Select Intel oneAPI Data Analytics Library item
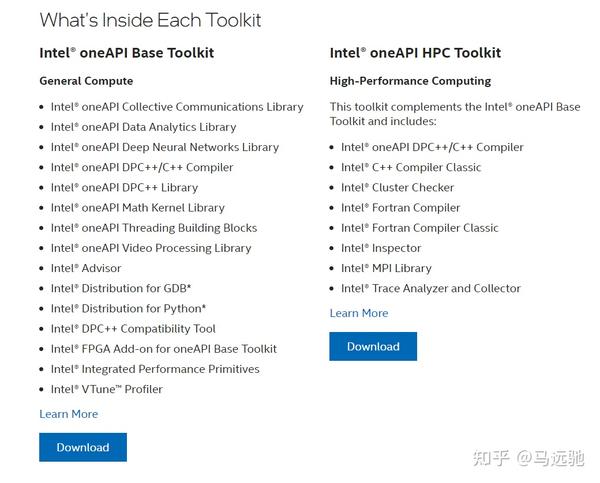Screen dimensions: 600x483 click(x=143, y=127)
